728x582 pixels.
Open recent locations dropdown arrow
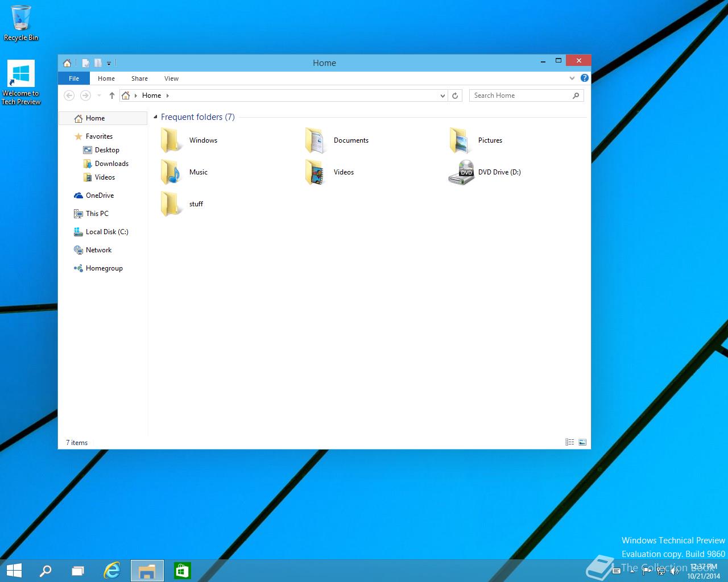(x=100, y=95)
